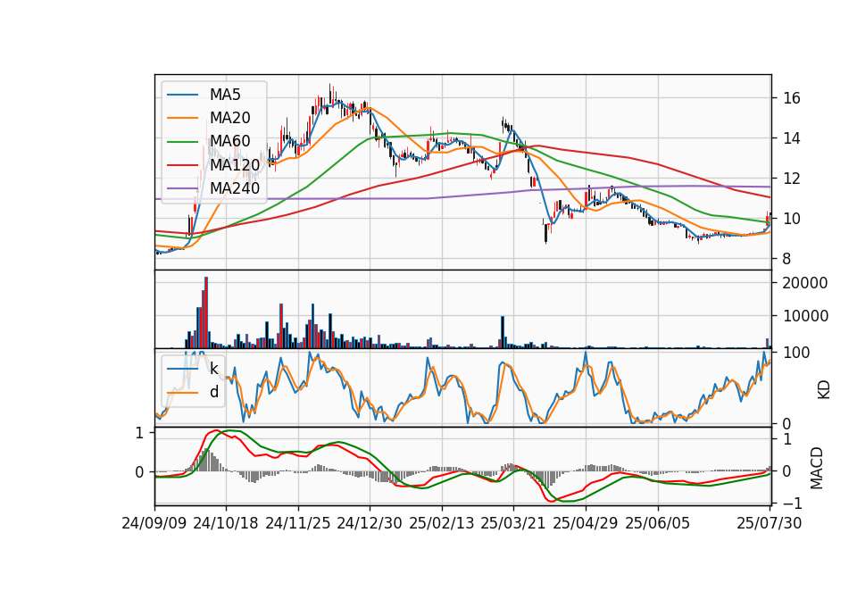
Task: Click the price axis value 16
Action: tap(792, 98)
